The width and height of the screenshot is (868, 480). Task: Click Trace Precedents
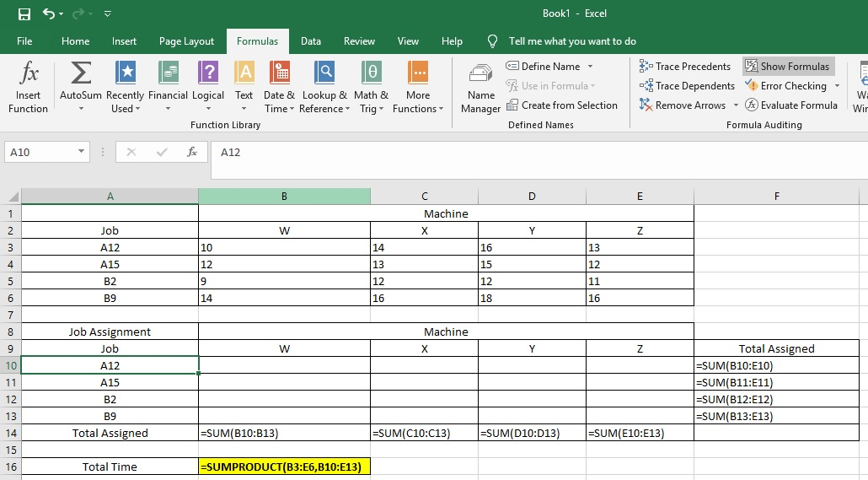click(x=685, y=67)
